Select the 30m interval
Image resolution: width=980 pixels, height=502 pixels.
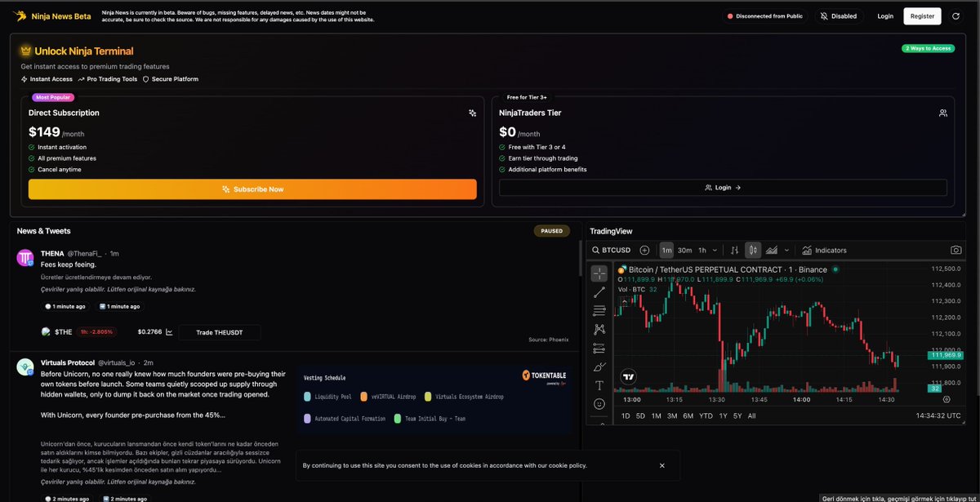[685, 251]
